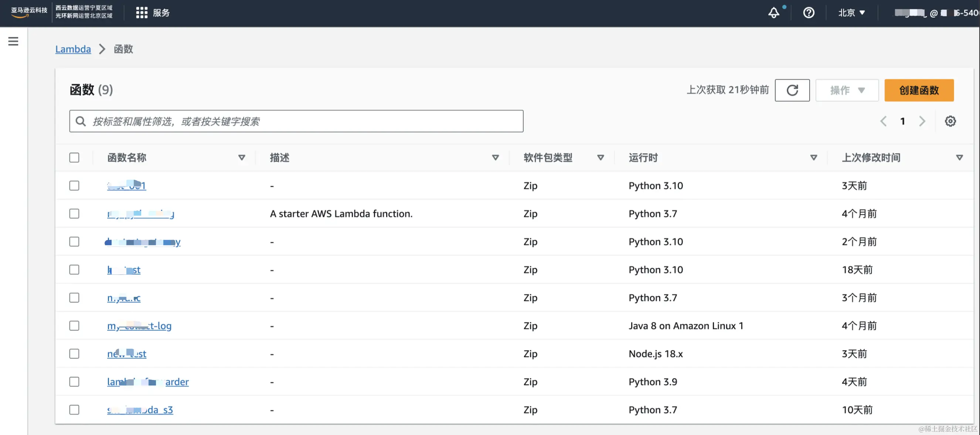980x435 pixels.
Task: Click the function search filter field
Action: click(x=296, y=121)
